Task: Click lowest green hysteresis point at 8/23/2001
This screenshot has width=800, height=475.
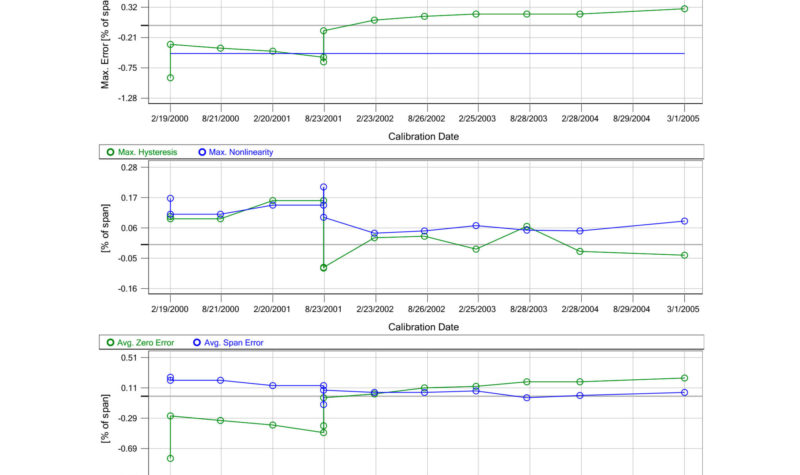Action: [x=323, y=267]
